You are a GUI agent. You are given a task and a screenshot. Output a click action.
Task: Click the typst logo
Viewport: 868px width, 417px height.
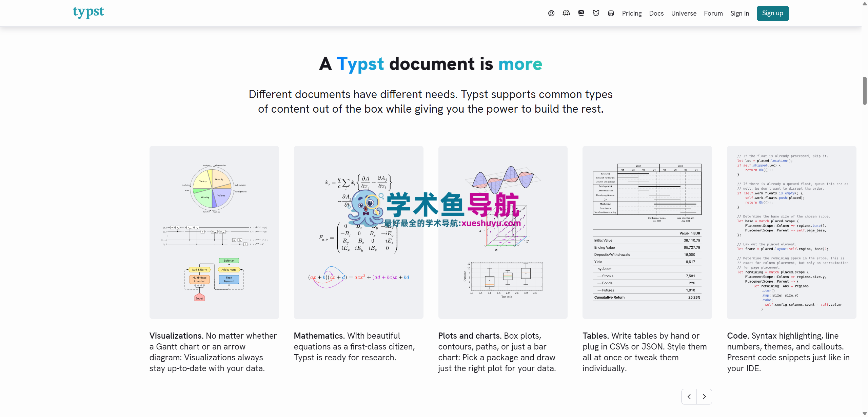[88, 12]
